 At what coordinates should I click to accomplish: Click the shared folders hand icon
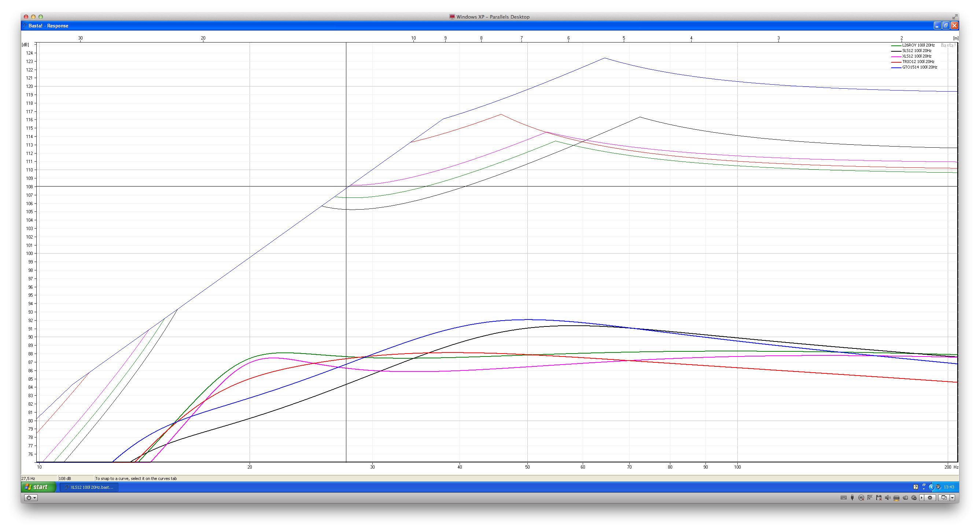[x=906, y=498]
